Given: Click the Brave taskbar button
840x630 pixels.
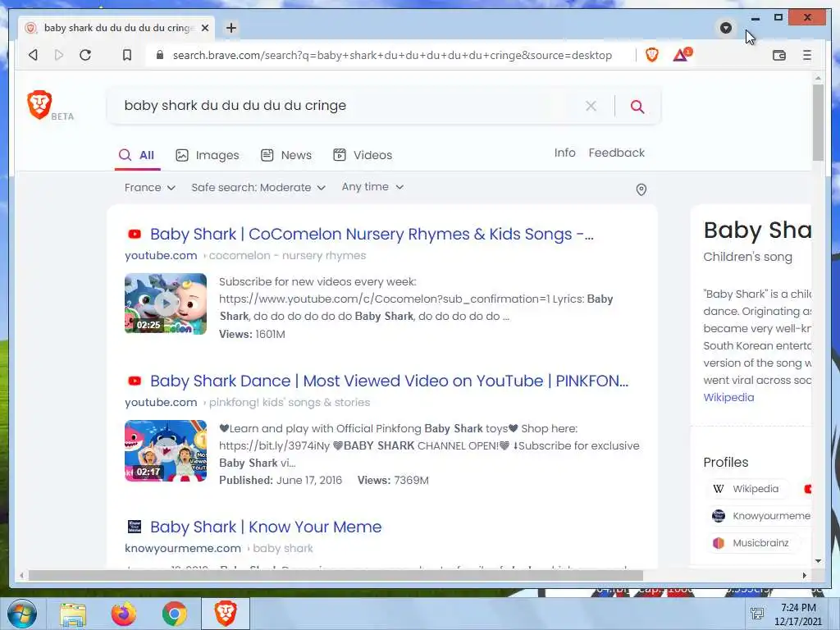Looking at the screenshot, I should (226, 614).
